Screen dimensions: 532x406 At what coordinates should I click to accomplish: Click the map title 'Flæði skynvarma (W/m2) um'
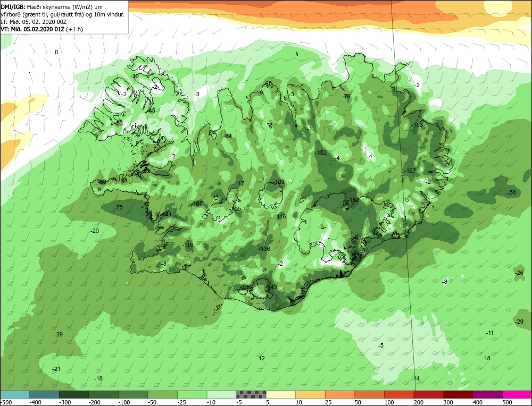65,7
